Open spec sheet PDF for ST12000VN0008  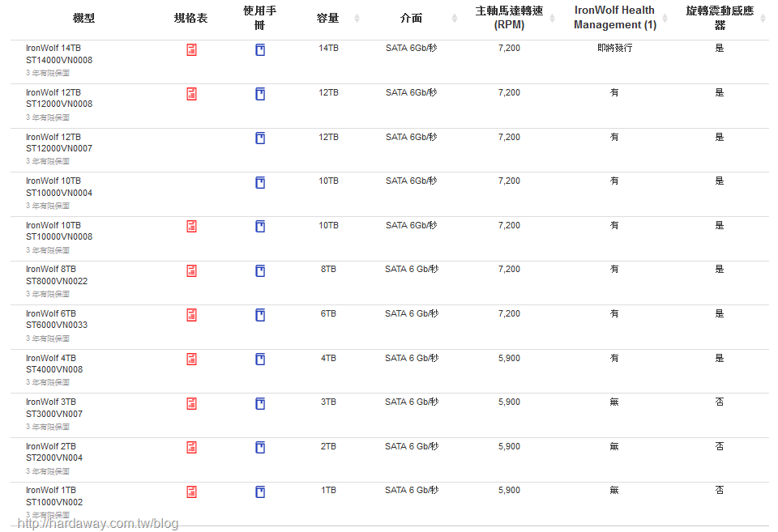click(191, 94)
